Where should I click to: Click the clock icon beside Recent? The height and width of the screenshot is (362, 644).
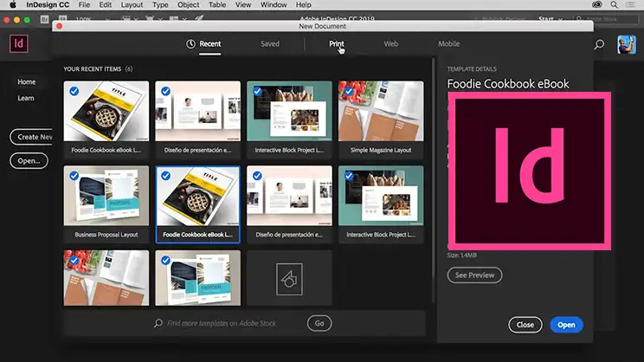[x=190, y=44]
